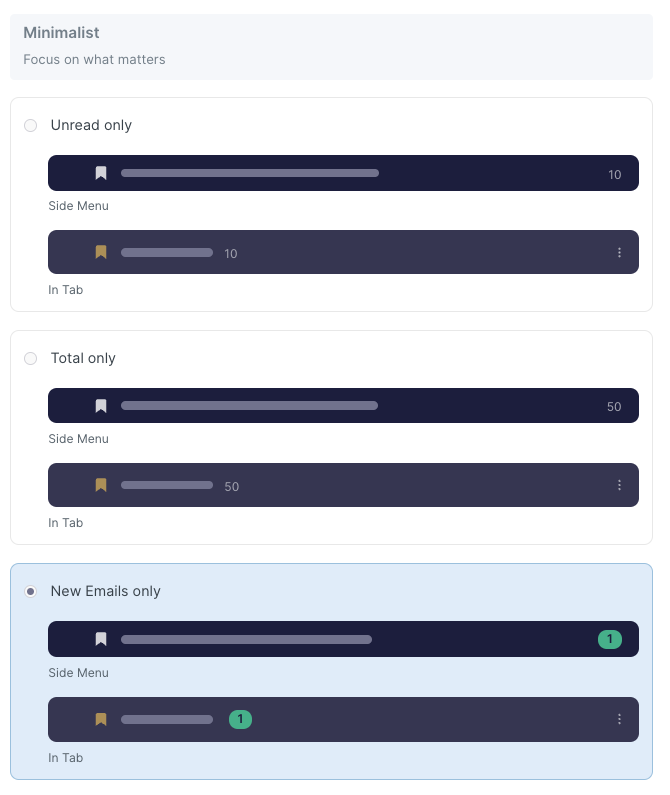The width and height of the screenshot is (670, 795).
Task: Open three-dot menu in Unread only tab preview
Action: tap(619, 252)
